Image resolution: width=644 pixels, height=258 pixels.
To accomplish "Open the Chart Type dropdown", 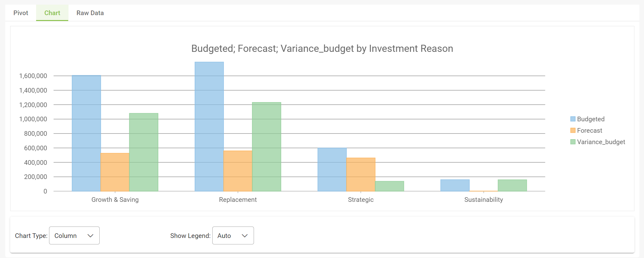I will click(x=74, y=235).
